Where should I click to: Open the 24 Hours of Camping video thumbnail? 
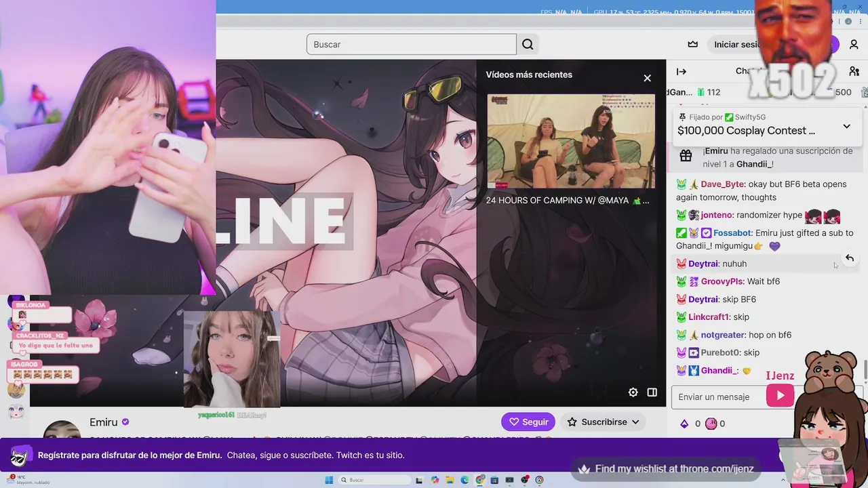(x=571, y=142)
